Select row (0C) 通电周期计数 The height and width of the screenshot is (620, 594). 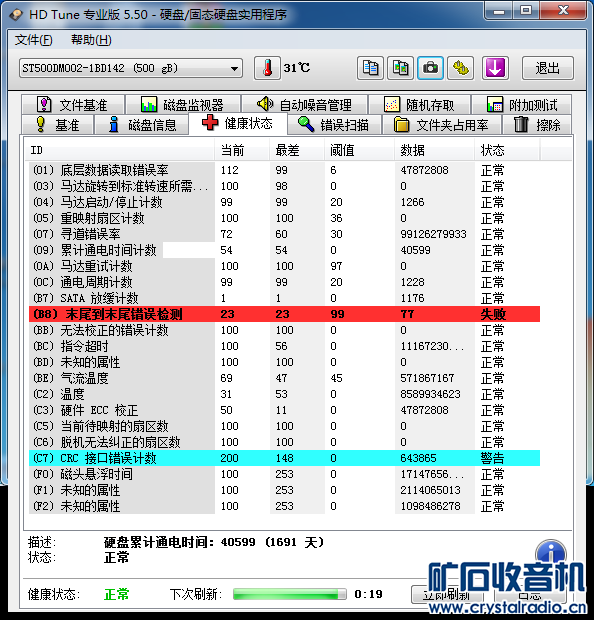tap(284, 282)
